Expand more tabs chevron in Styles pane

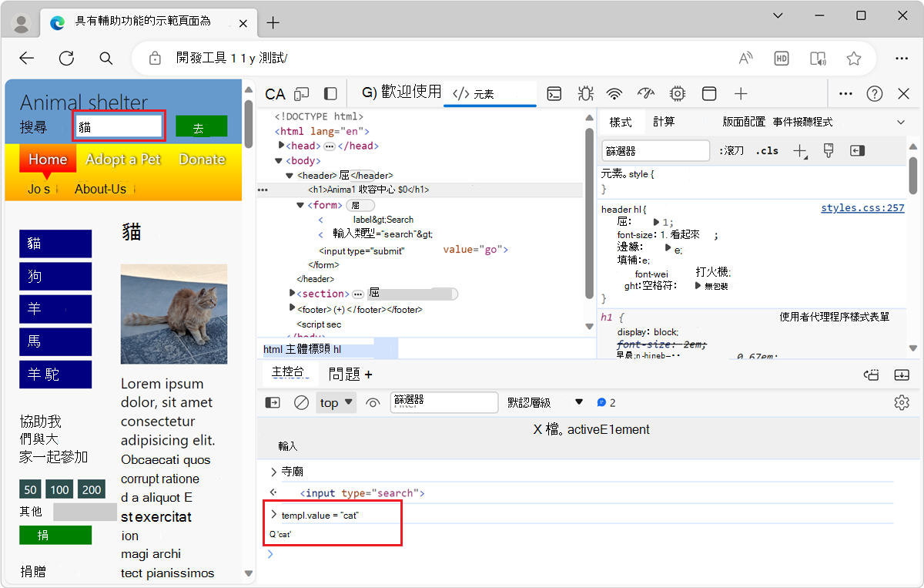901,122
